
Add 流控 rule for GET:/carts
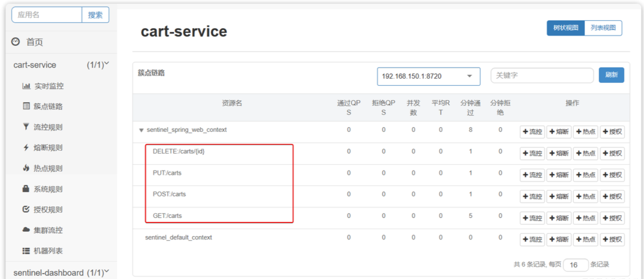coord(532,218)
